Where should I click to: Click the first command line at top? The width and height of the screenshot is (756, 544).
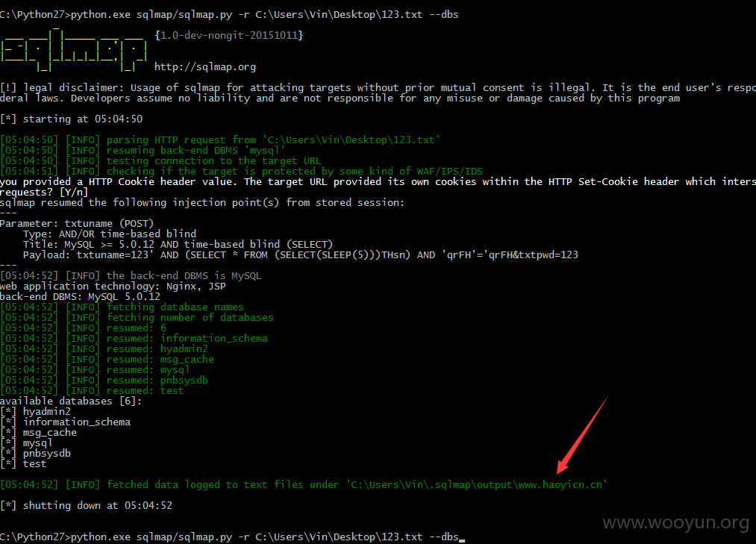pos(229,14)
